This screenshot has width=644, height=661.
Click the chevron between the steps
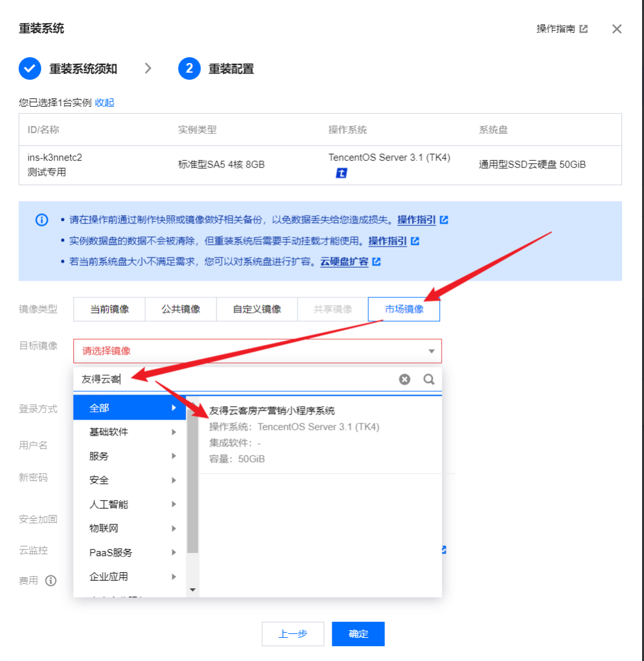148,68
